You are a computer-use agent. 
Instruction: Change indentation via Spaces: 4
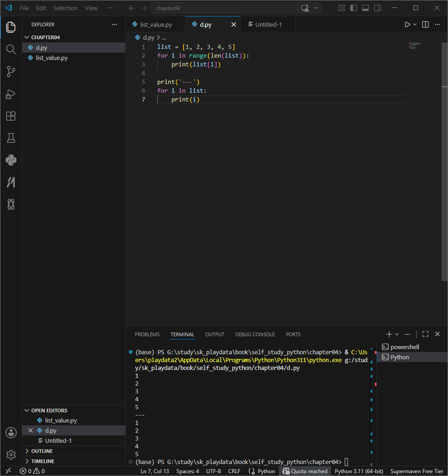pyautogui.click(x=188, y=471)
